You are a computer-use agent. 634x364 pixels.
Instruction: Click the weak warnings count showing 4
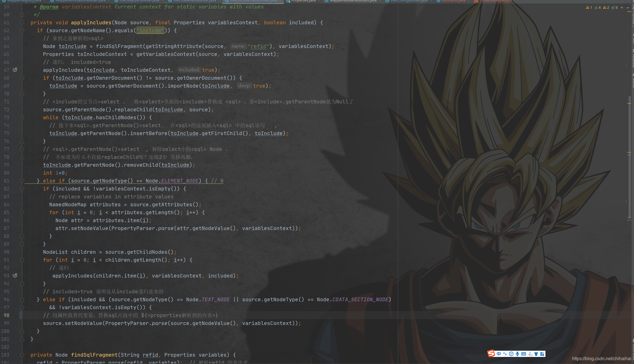coord(598,8)
